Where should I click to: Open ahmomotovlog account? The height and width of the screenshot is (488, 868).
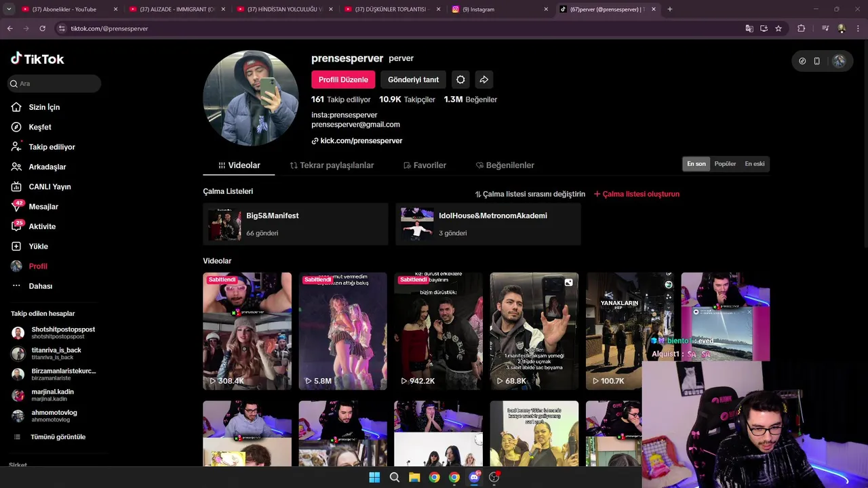(x=45, y=415)
